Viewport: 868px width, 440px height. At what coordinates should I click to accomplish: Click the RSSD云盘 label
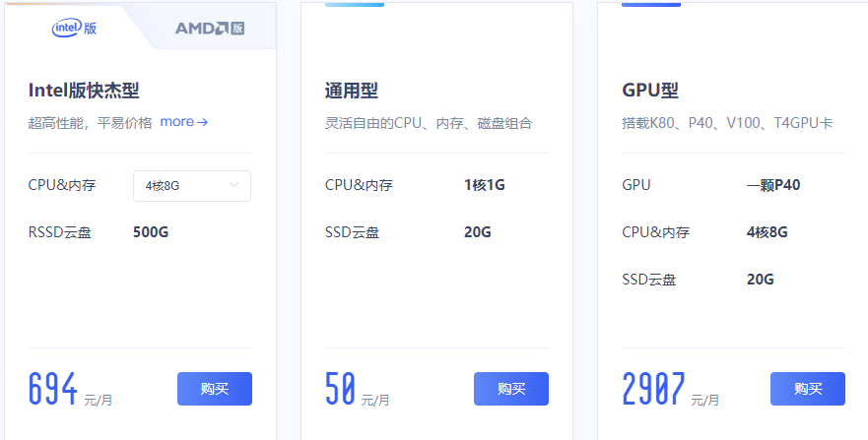pos(60,232)
